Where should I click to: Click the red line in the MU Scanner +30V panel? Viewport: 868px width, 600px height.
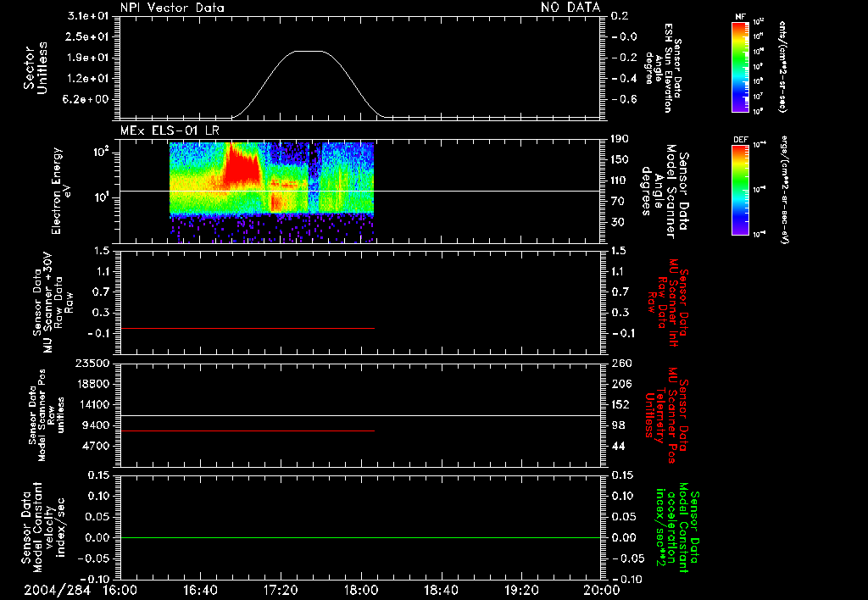[247, 329]
